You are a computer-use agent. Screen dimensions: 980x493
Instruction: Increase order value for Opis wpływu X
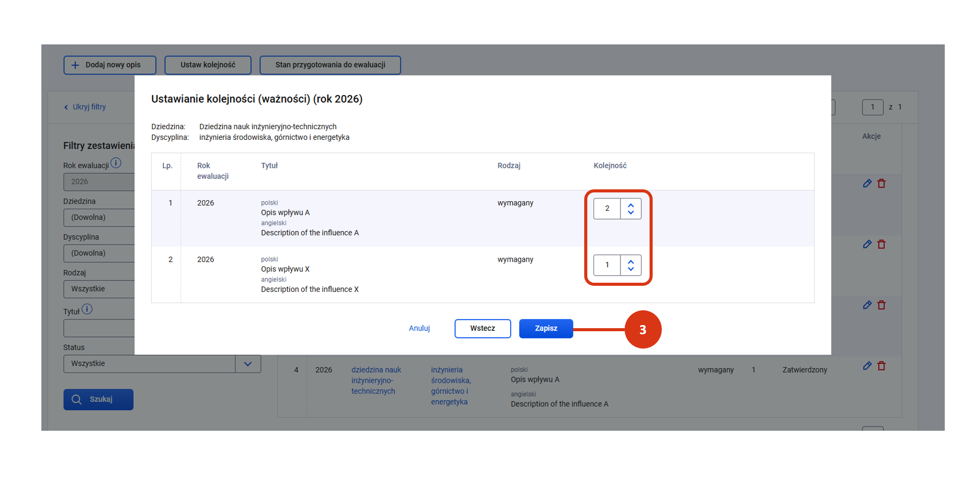tap(631, 262)
